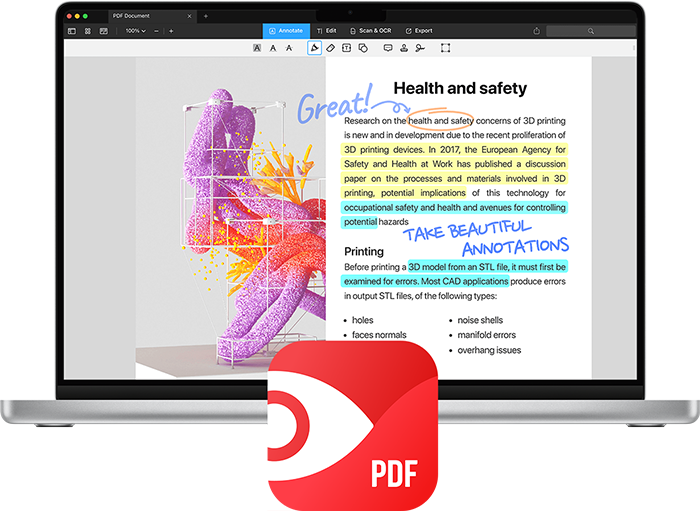Open the 100% zoom level dropdown
Screen dimensions: 700x512
coord(135,31)
